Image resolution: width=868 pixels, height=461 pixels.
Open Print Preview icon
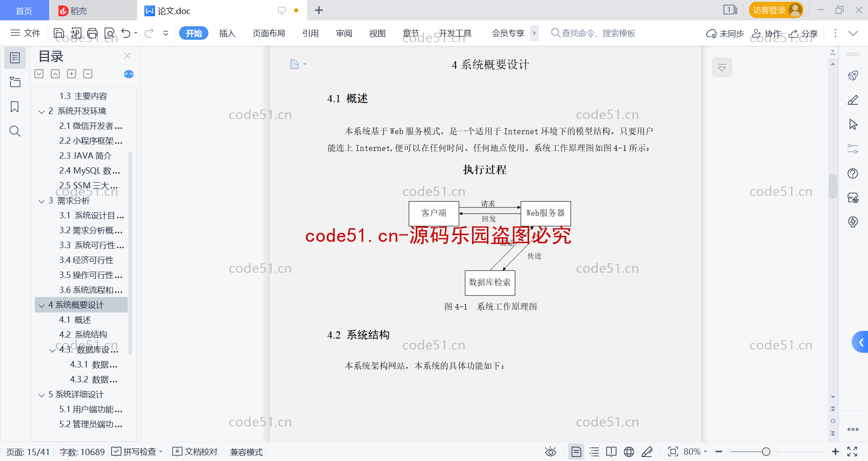coord(109,33)
